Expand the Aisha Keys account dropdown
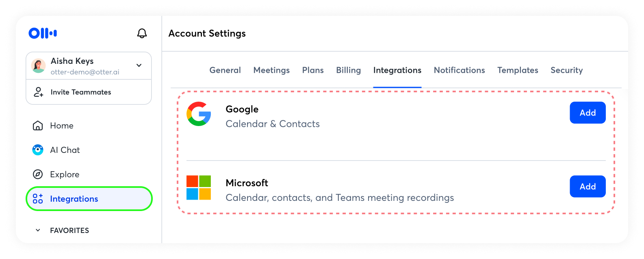Viewport: 644px width, 259px height. (x=139, y=65)
